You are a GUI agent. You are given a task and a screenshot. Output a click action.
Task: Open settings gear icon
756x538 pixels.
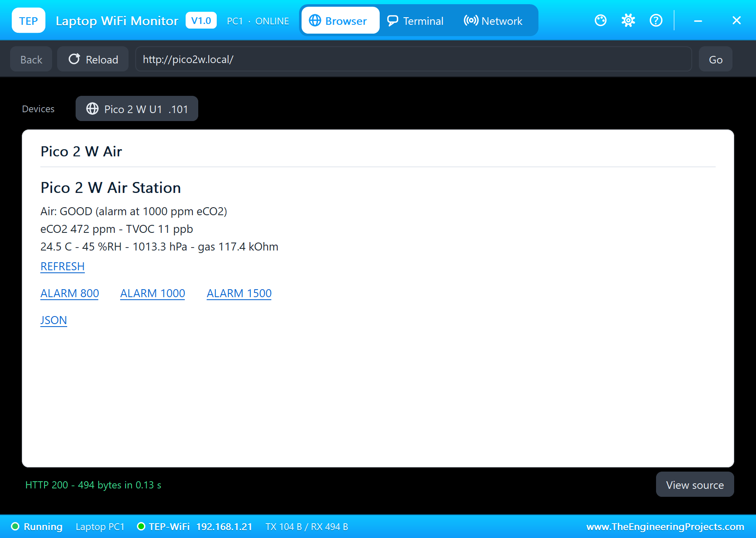click(628, 20)
